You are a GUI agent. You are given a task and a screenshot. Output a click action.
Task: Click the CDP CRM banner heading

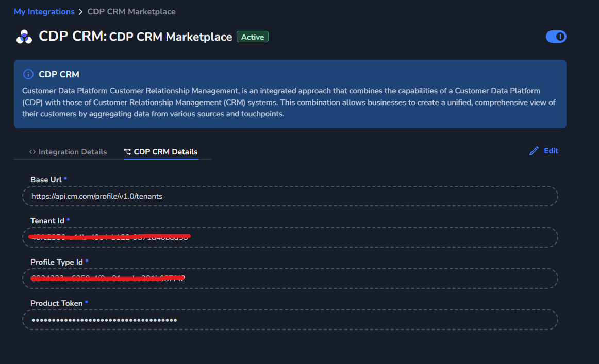(x=59, y=75)
